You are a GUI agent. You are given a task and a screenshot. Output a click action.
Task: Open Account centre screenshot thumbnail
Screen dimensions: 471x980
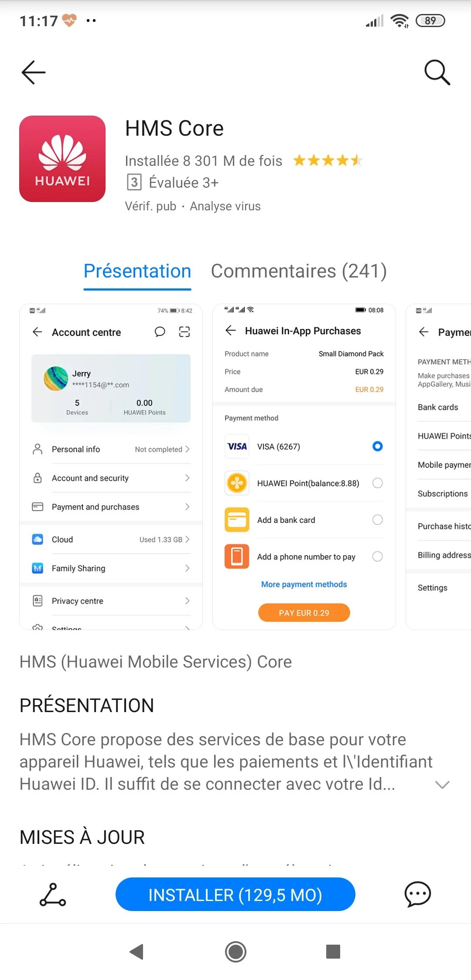[x=111, y=467]
